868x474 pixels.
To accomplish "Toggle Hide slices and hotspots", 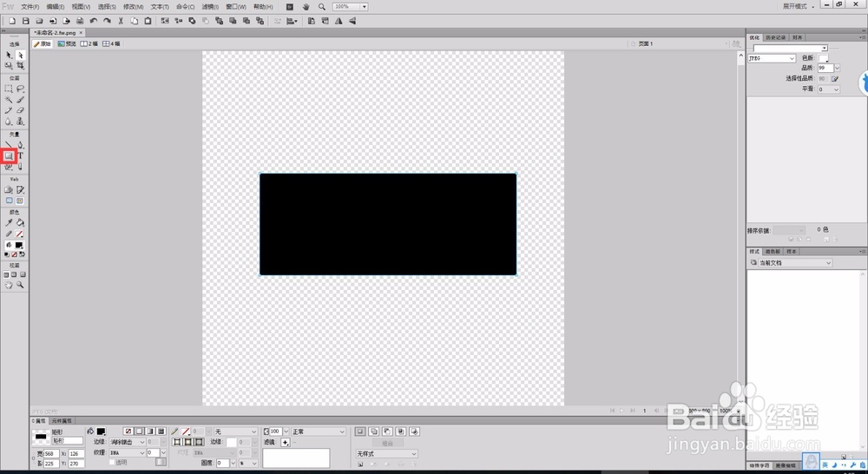I will (x=9, y=201).
